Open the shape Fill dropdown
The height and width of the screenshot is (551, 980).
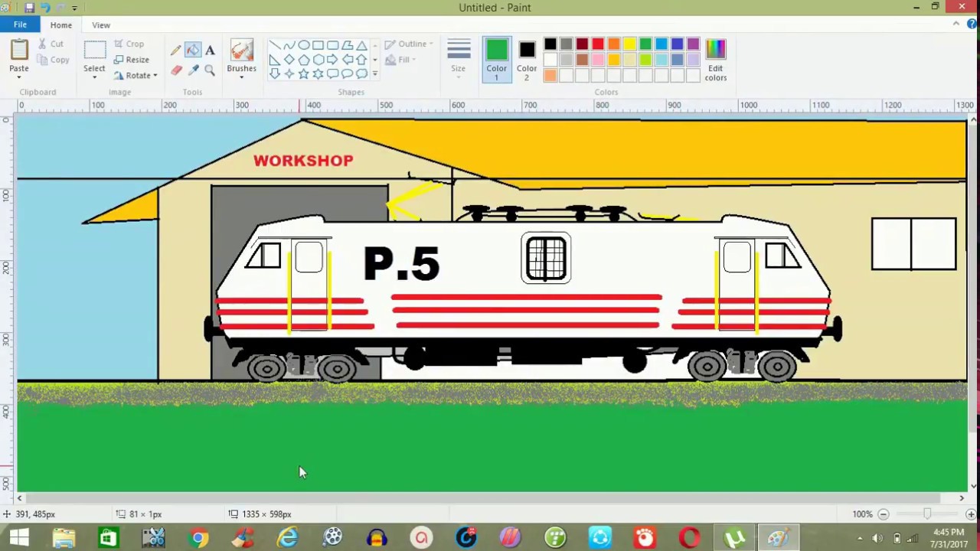pyautogui.click(x=400, y=60)
